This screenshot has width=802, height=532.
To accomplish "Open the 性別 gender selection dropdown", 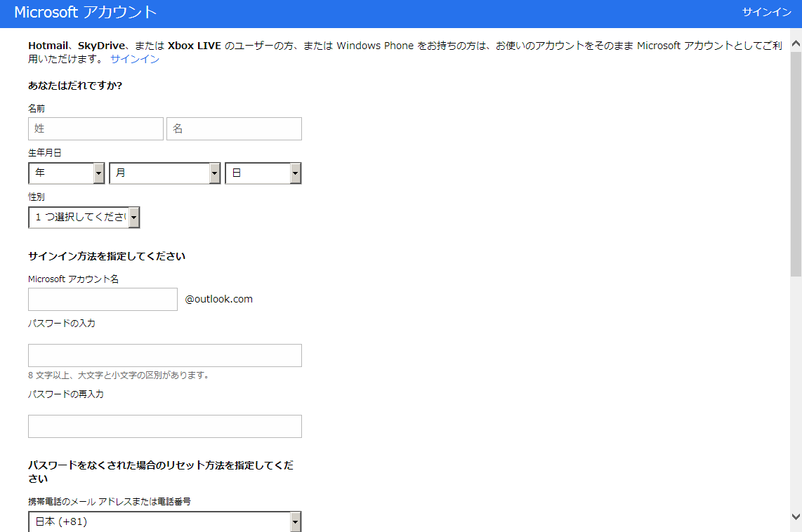I will [84, 217].
